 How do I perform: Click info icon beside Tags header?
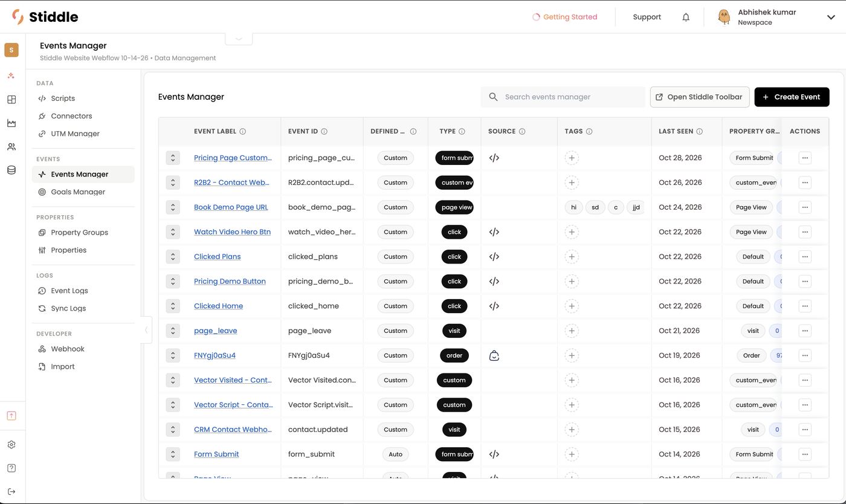(x=589, y=131)
